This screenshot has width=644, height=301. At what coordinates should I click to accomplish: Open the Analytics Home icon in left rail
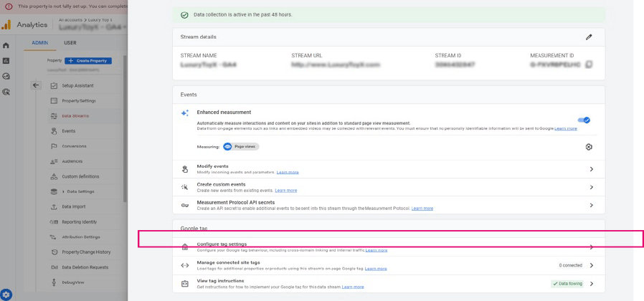(x=6, y=46)
